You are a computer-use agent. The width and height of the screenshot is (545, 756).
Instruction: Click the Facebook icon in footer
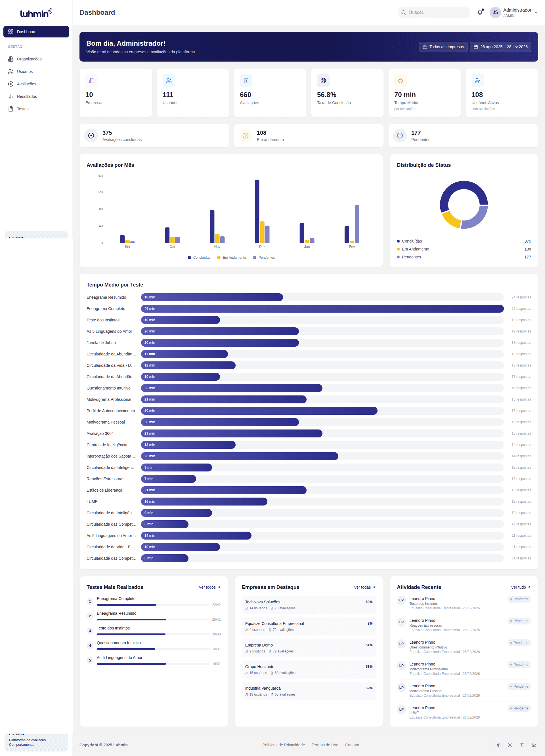click(x=498, y=745)
